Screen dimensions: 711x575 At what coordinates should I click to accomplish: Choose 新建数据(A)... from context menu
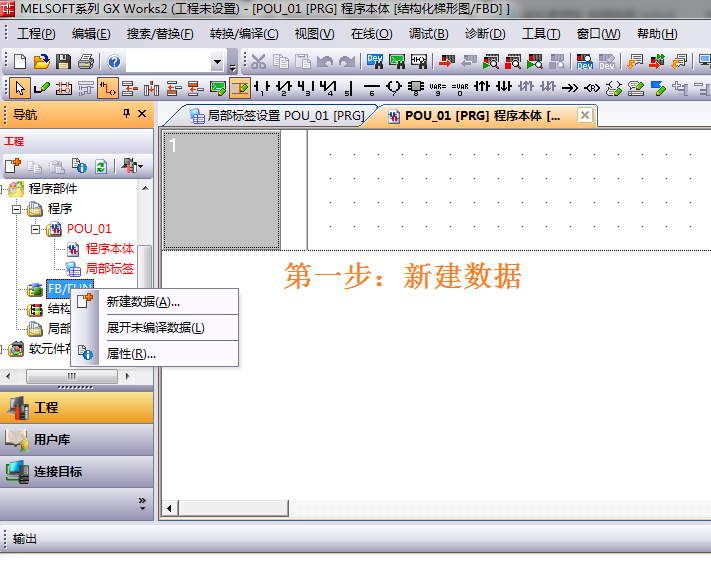pos(155,302)
